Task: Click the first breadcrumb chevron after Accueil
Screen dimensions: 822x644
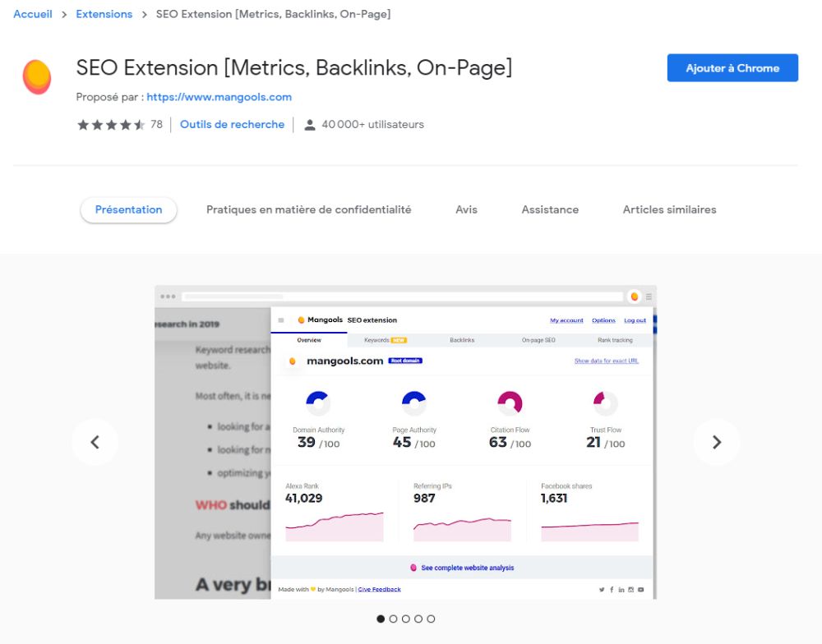Action: point(64,15)
